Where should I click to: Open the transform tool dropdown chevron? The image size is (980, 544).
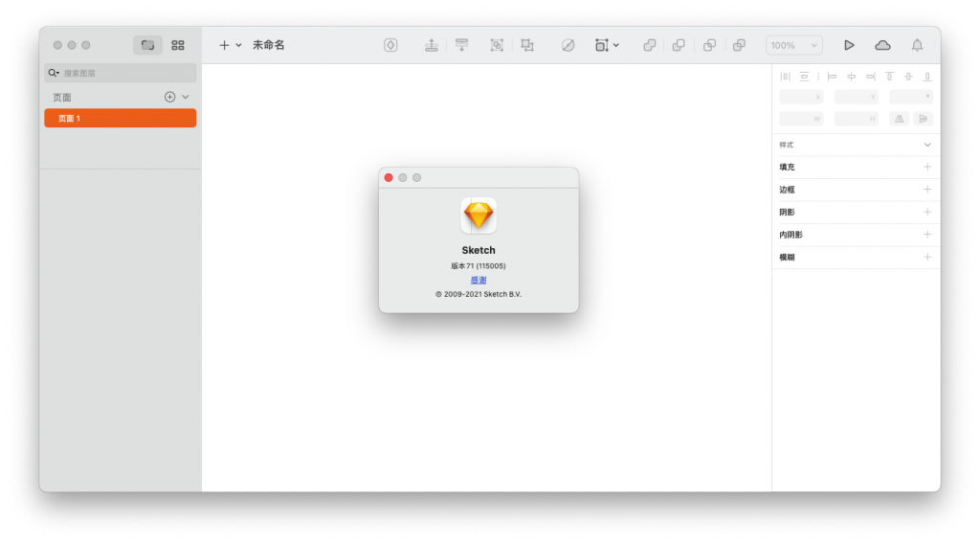[616, 46]
